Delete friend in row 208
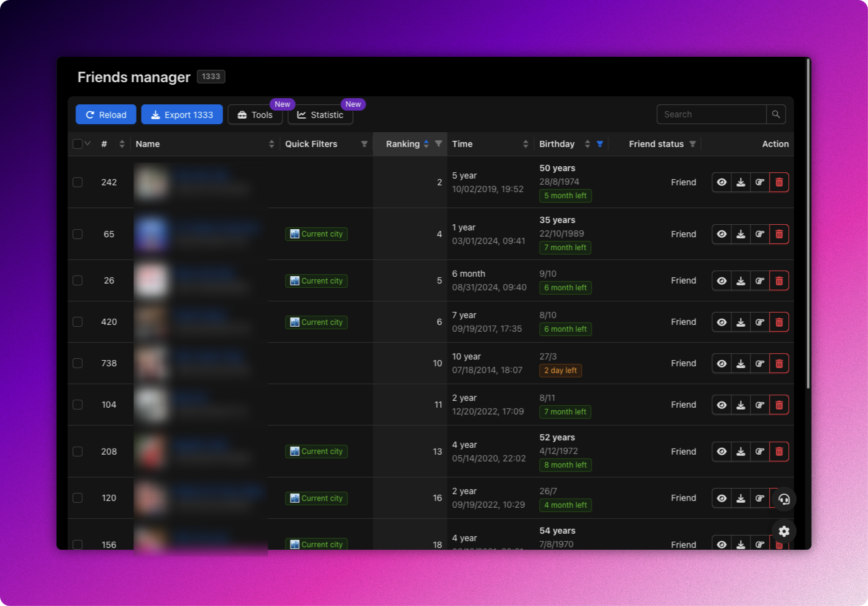Image resolution: width=868 pixels, height=606 pixels. pyautogui.click(x=779, y=452)
